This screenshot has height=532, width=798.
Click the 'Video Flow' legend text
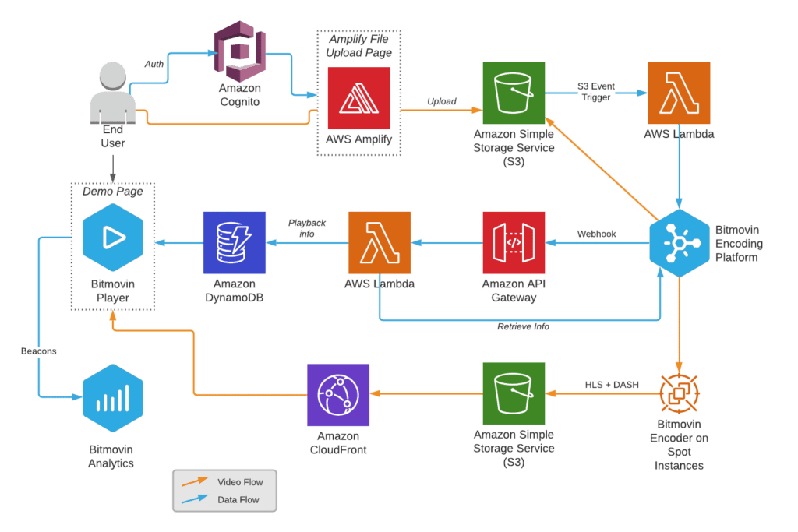pos(240,481)
